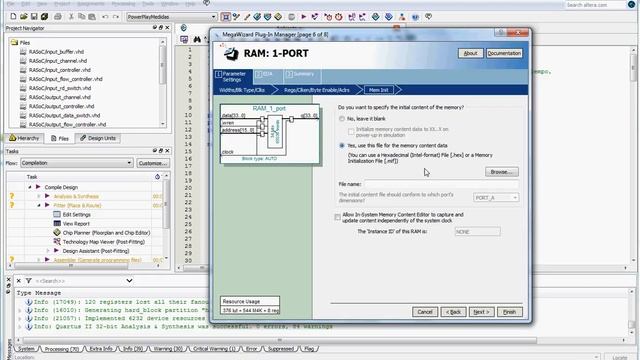The height and width of the screenshot is (360, 640).
Task: Click Cancel in the MegaWizard dialog
Action: tap(425, 312)
